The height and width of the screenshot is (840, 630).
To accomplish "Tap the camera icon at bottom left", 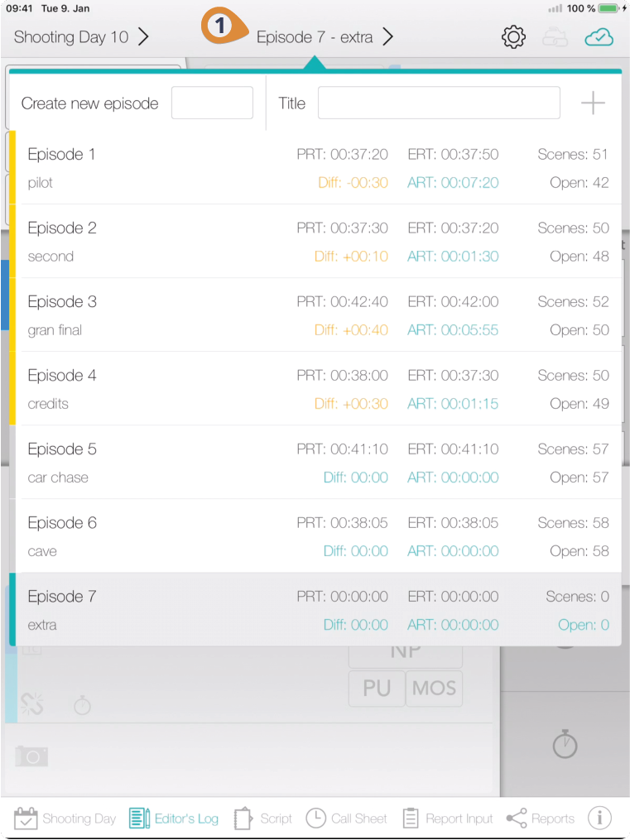I will pyautogui.click(x=31, y=756).
